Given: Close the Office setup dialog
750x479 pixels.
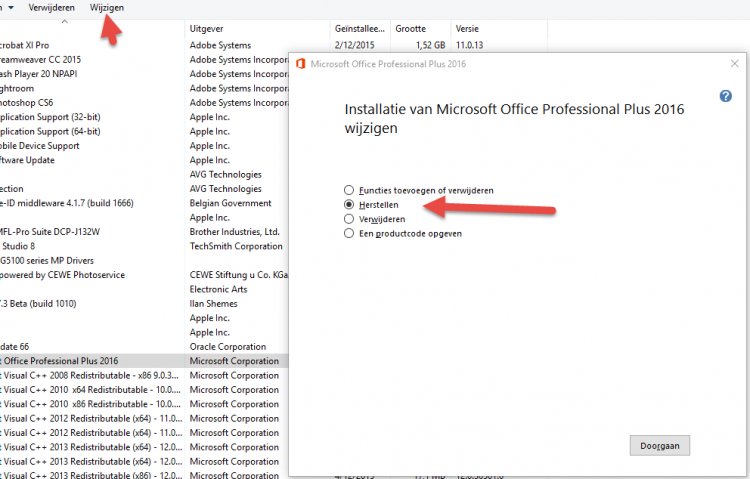Looking at the screenshot, I should [x=735, y=64].
